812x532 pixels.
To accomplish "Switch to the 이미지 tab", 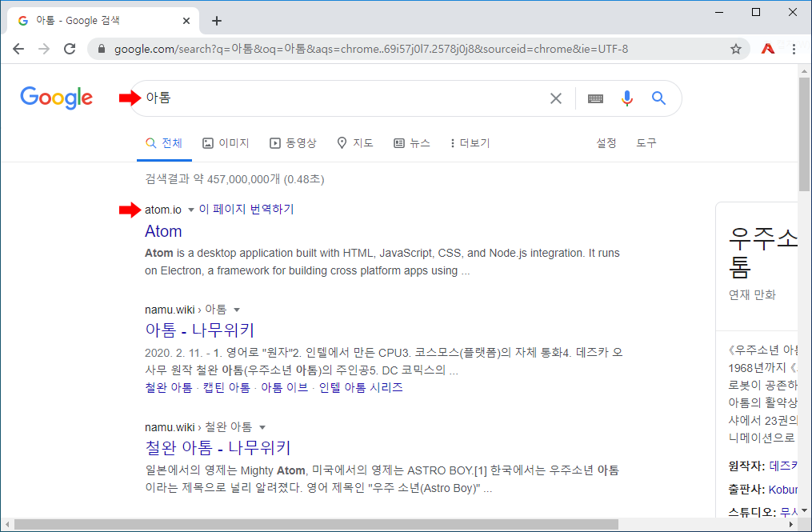I will coord(226,143).
